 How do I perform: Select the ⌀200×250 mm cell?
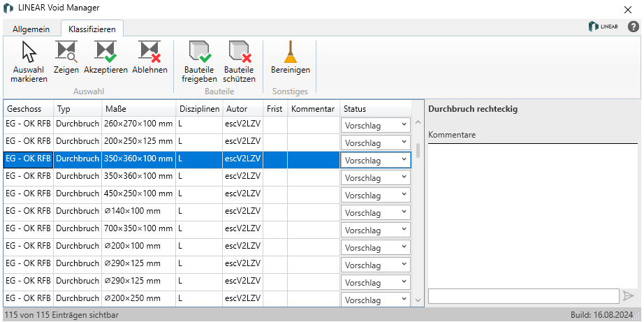[139, 298]
